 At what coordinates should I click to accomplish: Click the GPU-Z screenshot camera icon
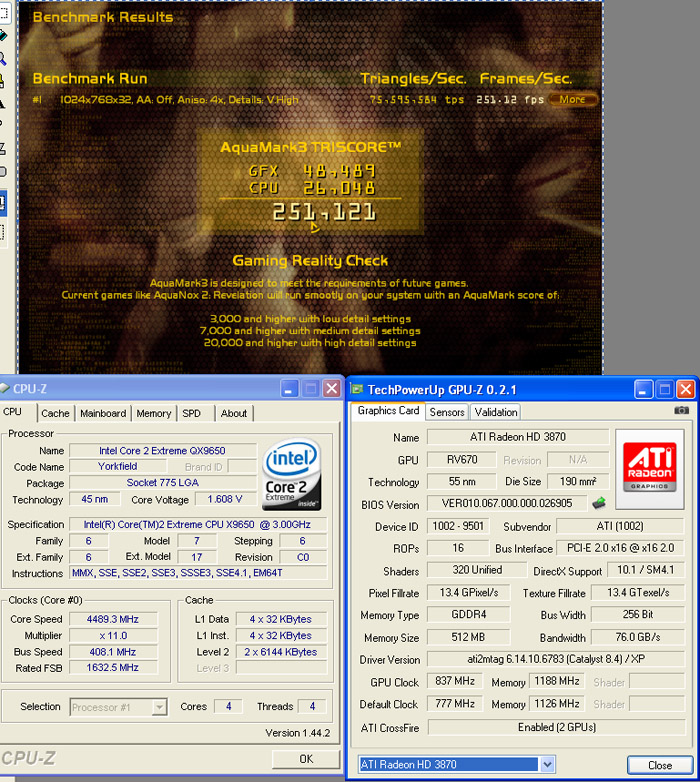point(682,410)
